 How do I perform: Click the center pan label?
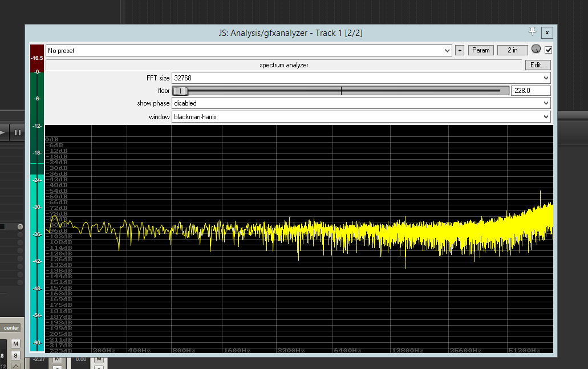click(11, 328)
